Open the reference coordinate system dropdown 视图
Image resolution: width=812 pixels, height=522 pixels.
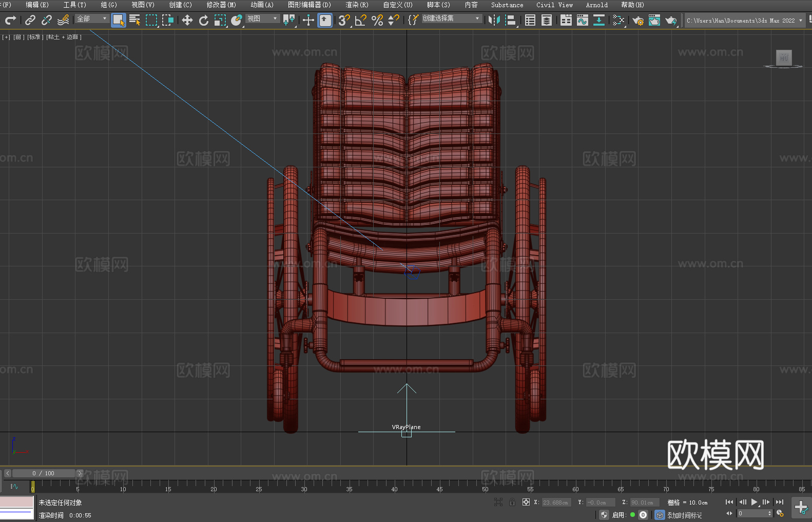[x=262, y=18]
